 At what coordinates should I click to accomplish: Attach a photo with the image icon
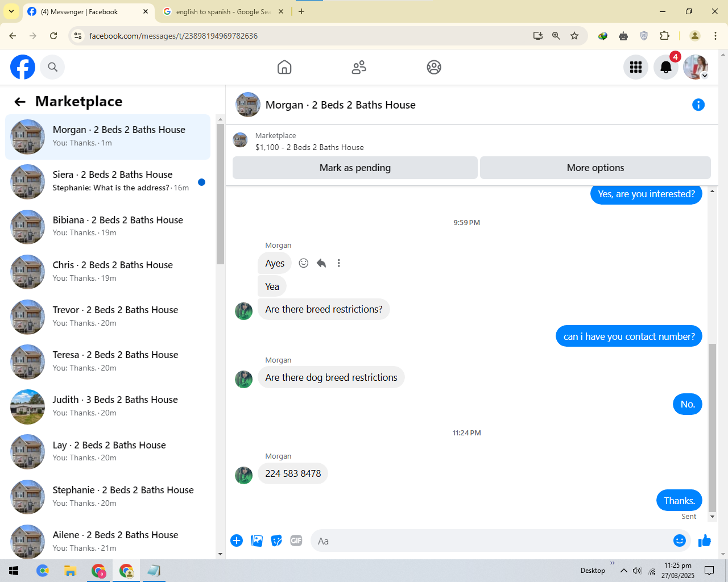[x=257, y=541]
